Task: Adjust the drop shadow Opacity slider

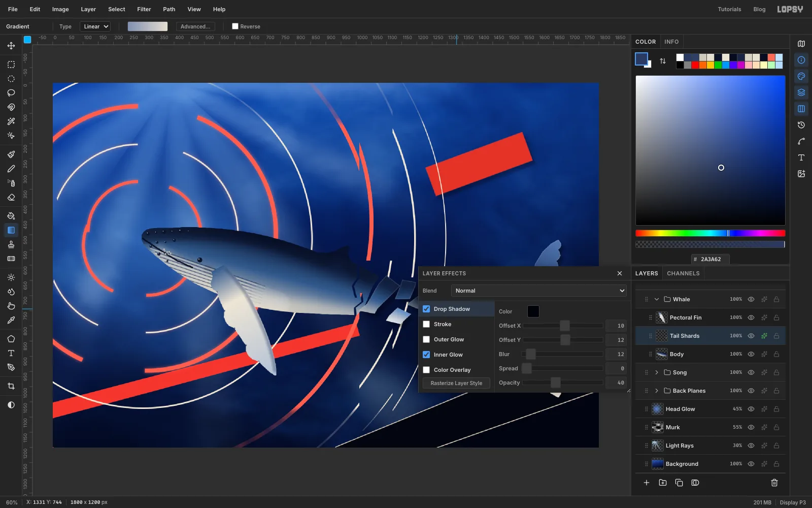Action: (563, 383)
